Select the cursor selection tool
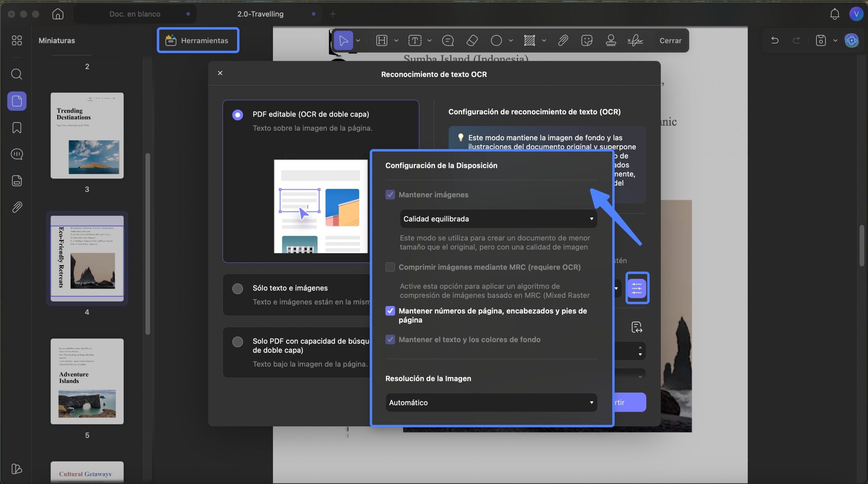Viewport: 868px width, 484px height. (x=343, y=40)
